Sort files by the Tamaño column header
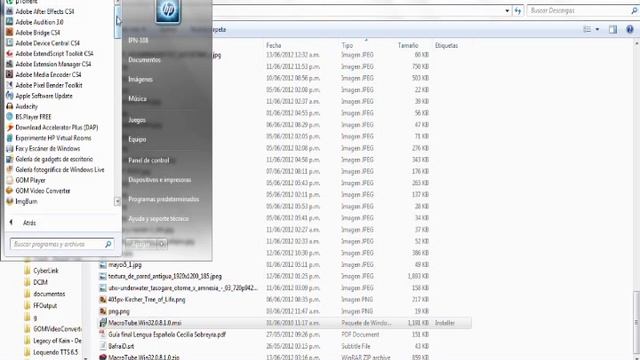The height and width of the screenshot is (360, 640). click(x=408, y=45)
